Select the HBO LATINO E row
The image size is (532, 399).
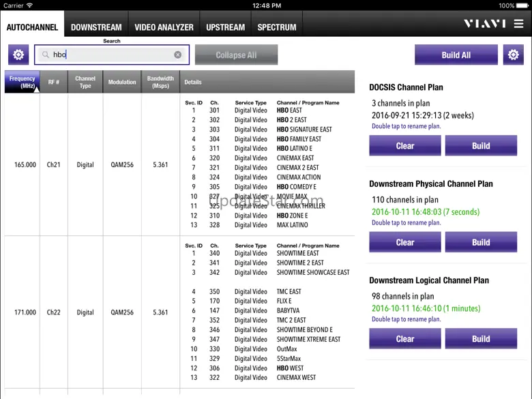pos(267,148)
